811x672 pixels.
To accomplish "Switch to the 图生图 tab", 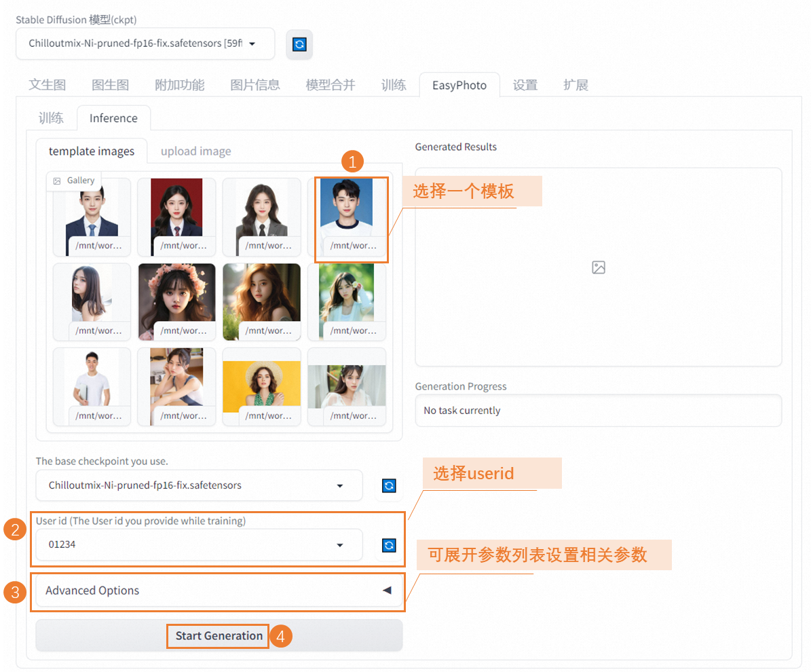I will pos(110,85).
